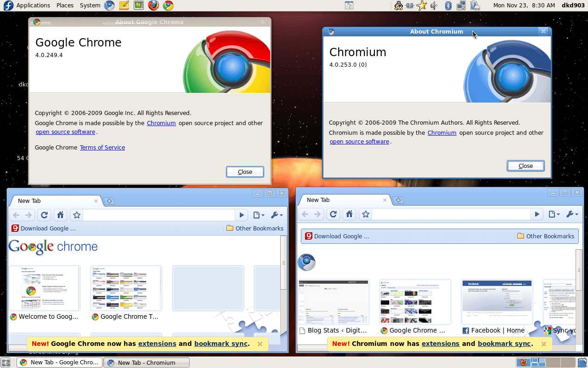Follow the Terms of Service link
Viewport: 588px width, 368px height.
(x=102, y=147)
